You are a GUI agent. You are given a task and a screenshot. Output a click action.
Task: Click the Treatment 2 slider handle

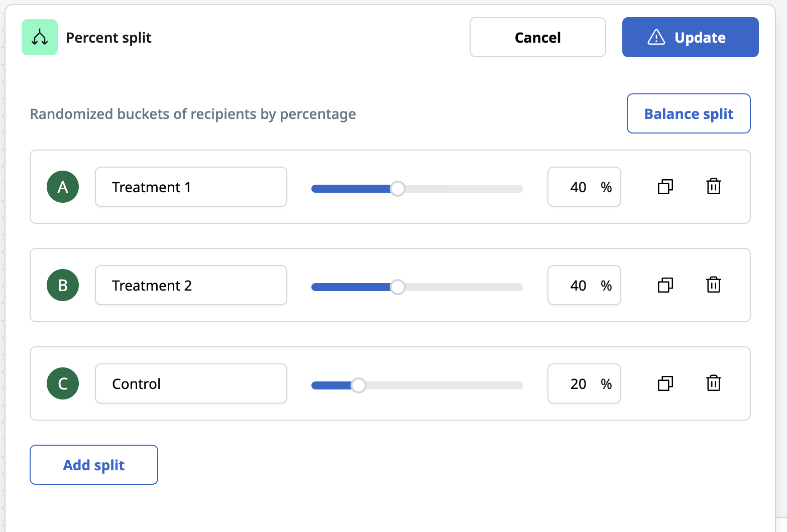[397, 287]
